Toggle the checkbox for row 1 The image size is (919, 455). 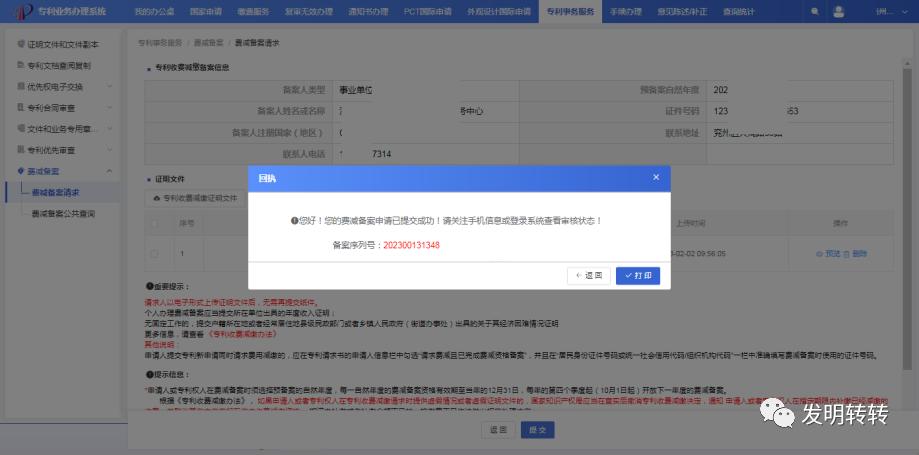coord(155,254)
